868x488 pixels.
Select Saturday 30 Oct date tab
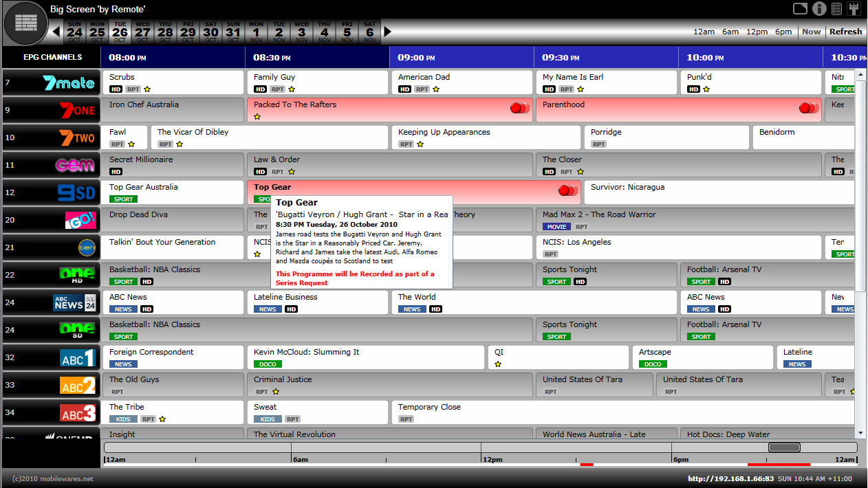[210, 32]
